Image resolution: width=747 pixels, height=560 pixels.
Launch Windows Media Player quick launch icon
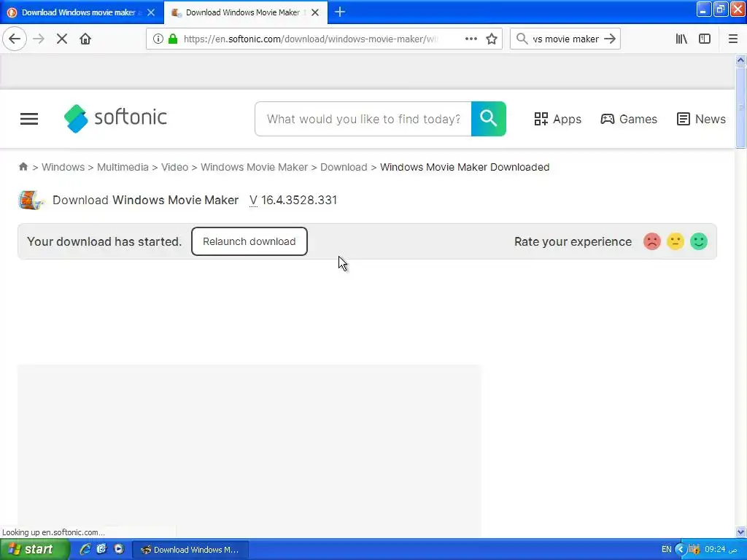point(119,549)
